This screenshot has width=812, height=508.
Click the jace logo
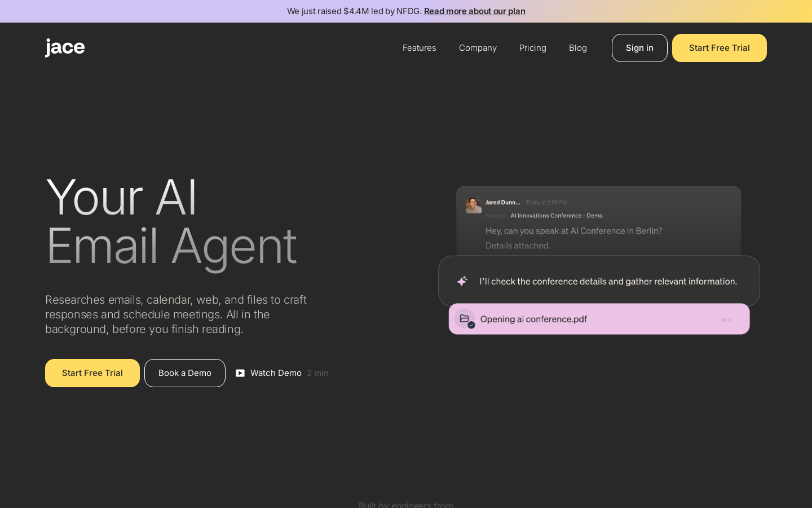point(65,48)
